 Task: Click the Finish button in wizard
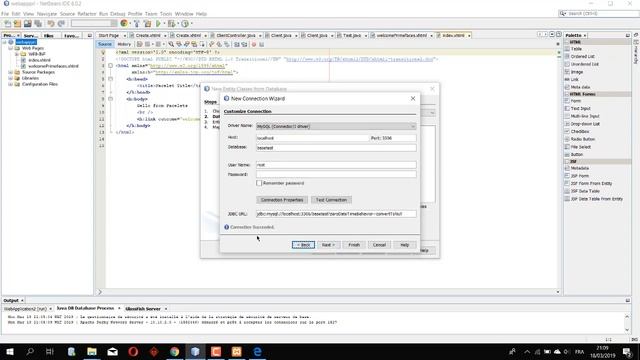(x=354, y=245)
